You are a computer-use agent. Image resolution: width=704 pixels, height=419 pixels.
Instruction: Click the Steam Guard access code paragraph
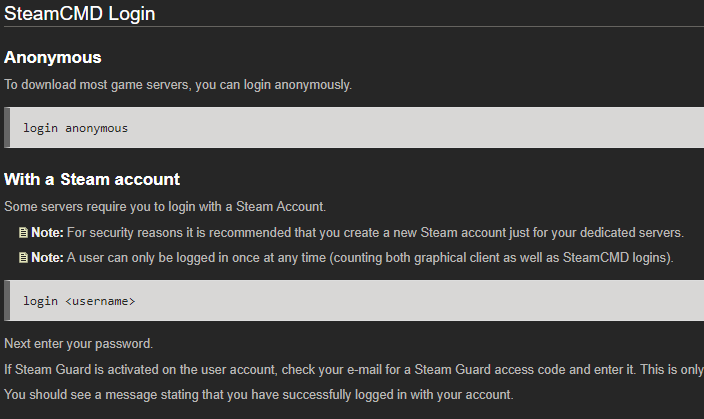pyautogui.click(x=354, y=370)
